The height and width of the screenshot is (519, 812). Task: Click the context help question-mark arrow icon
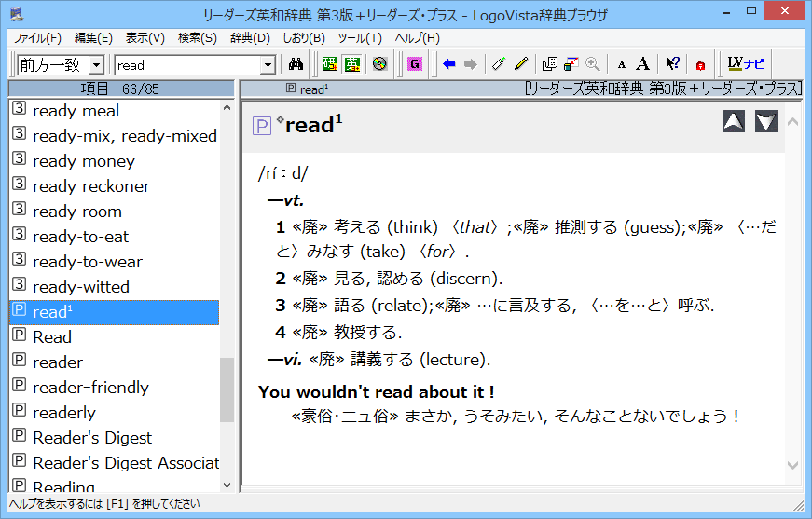tap(671, 64)
